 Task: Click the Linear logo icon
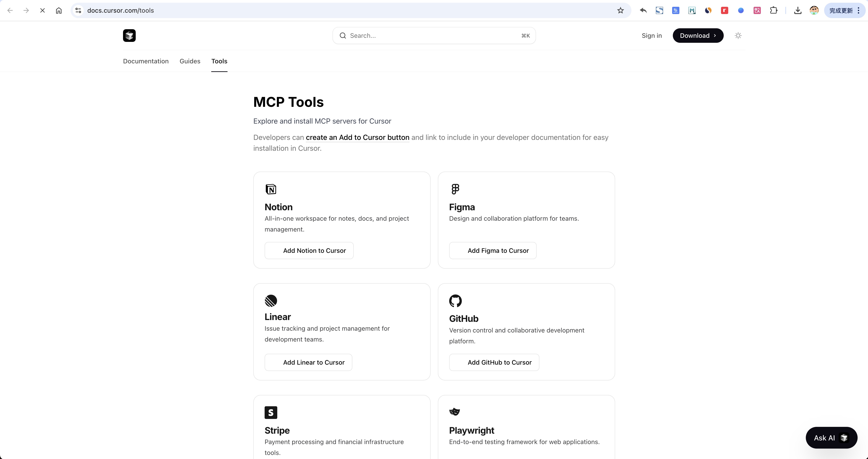pos(271,301)
